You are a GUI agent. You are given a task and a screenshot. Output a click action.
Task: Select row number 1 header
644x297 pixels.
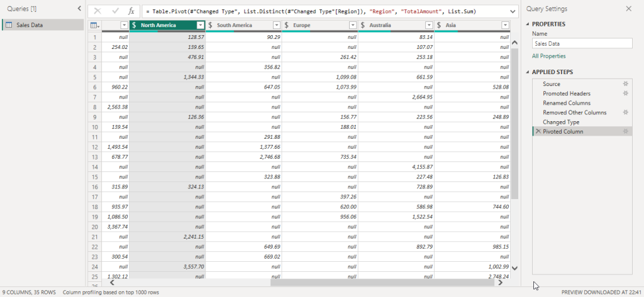94,37
